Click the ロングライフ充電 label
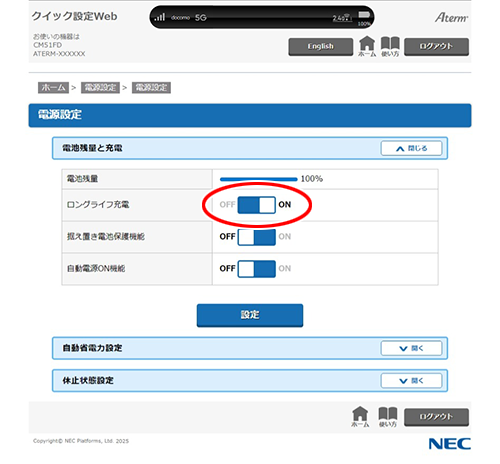500x464 pixels. coord(98,205)
